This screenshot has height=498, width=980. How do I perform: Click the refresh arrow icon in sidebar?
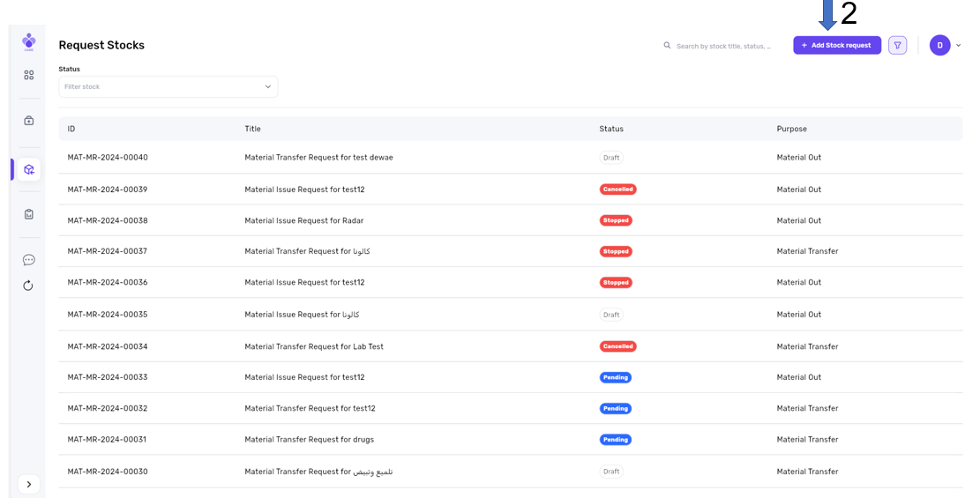[29, 286]
